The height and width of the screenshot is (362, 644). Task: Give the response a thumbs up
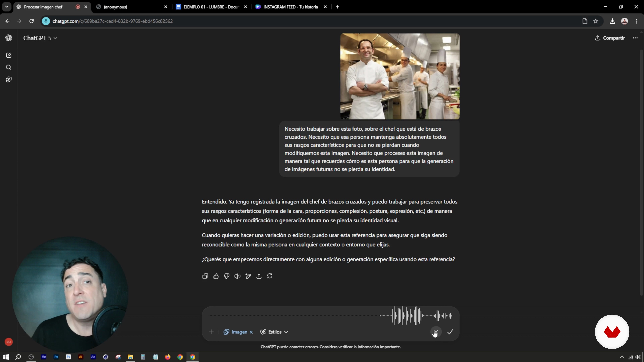[x=216, y=276]
